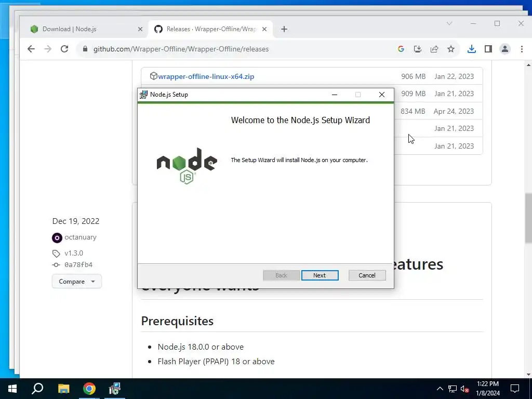Click the muted volume tray icon
The width and height of the screenshot is (532, 399).
click(465, 389)
